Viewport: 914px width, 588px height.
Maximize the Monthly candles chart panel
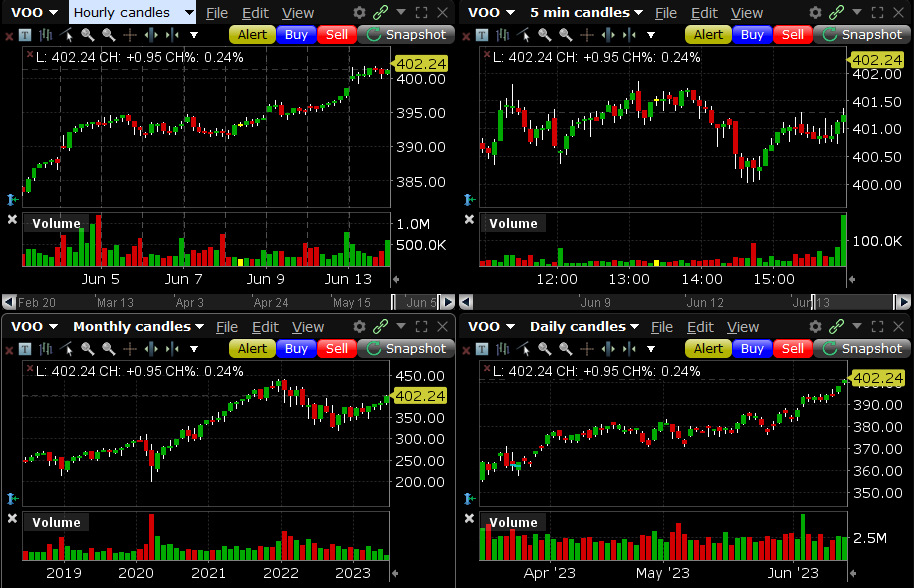[x=421, y=327]
